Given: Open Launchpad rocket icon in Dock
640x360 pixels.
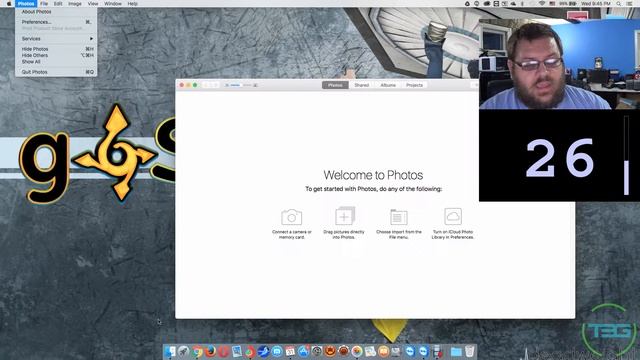Looking at the screenshot, I should 184,351.
